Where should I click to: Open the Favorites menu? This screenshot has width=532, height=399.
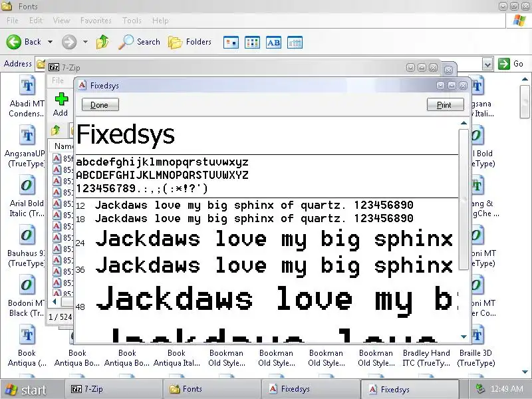point(96,21)
